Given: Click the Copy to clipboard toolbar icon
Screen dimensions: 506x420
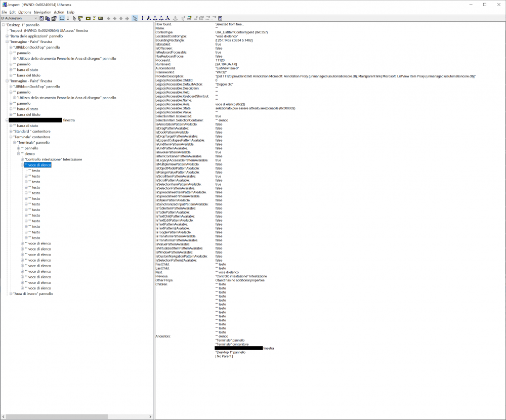Looking at the screenshot, I should (48, 18).
